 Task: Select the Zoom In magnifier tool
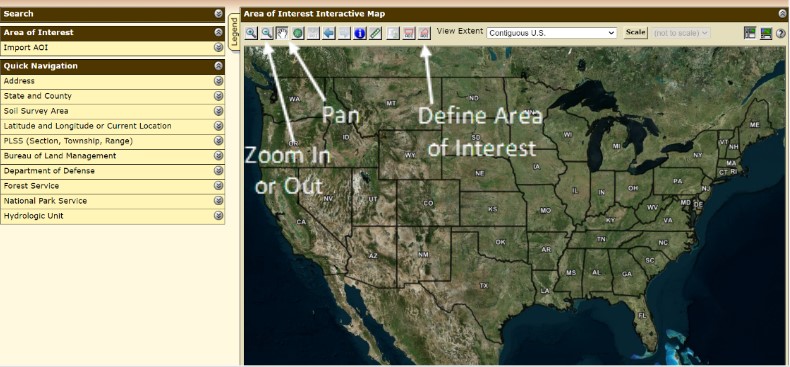[x=251, y=33]
